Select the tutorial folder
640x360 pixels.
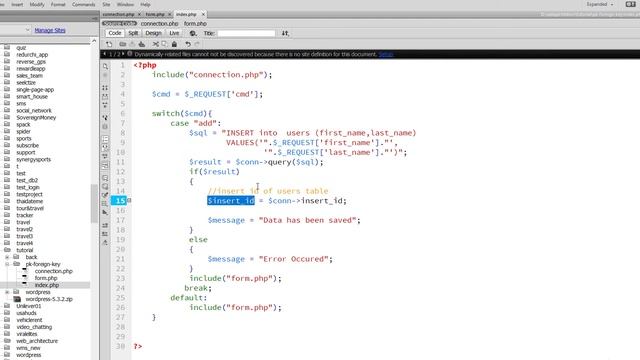tap(24, 250)
